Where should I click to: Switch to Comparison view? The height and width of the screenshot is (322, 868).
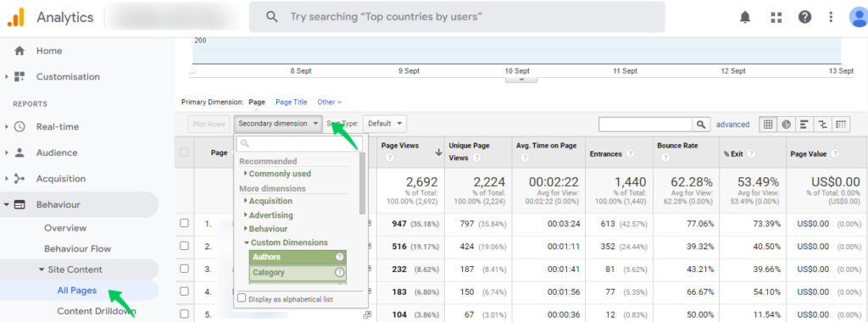(822, 125)
